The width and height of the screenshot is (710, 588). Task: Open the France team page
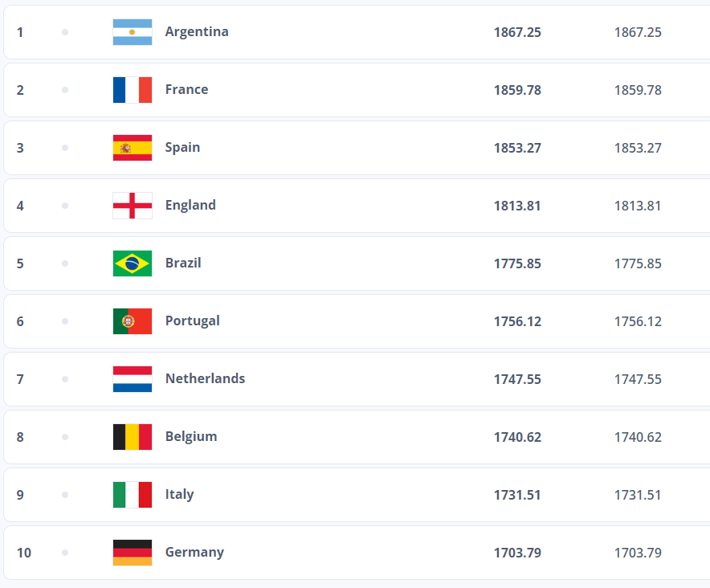186,90
